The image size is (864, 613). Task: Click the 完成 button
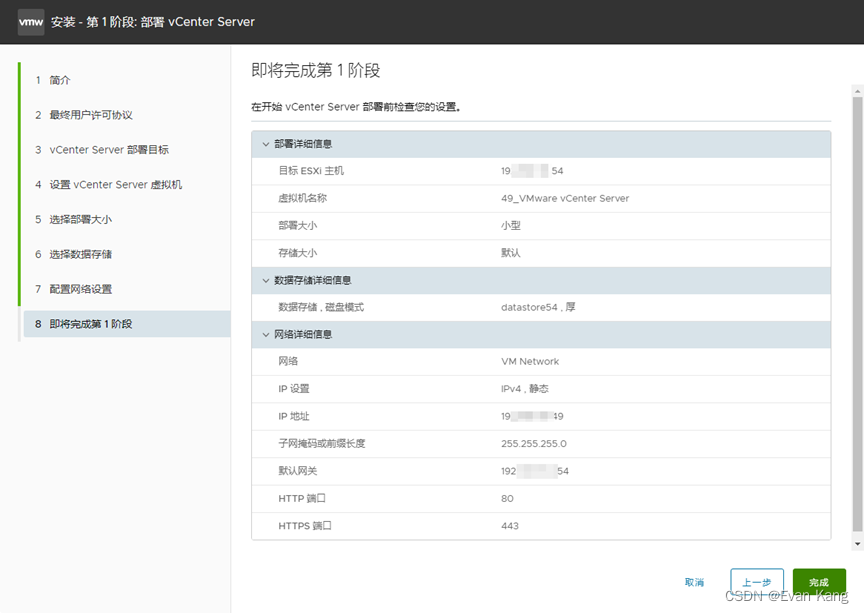(819, 582)
